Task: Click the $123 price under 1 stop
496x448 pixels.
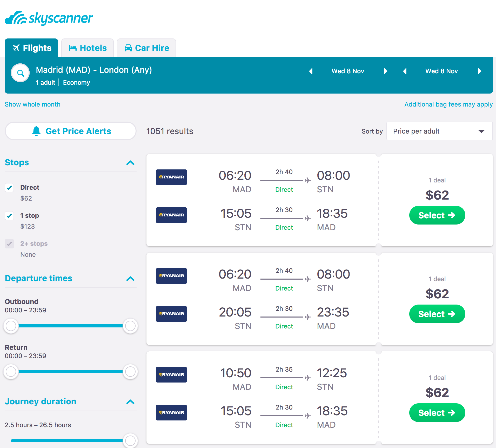Action: point(28,227)
